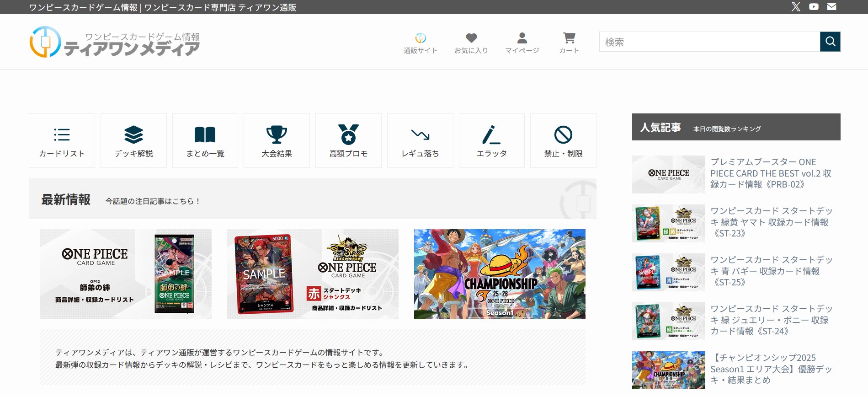Open the 通販サイト shop icon
The image size is (868, 397).
click(421, 43)
